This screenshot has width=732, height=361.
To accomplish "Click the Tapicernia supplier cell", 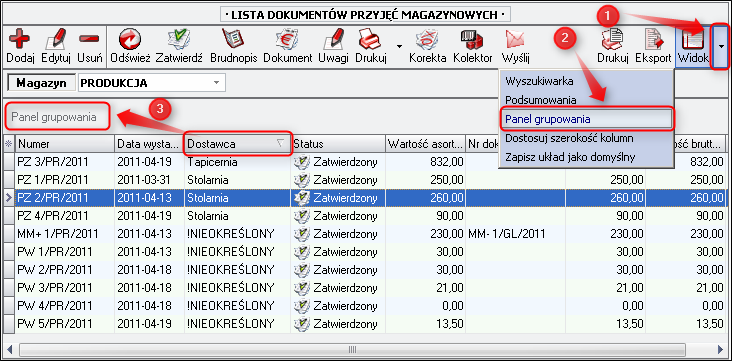I will (x=238, y=163).
